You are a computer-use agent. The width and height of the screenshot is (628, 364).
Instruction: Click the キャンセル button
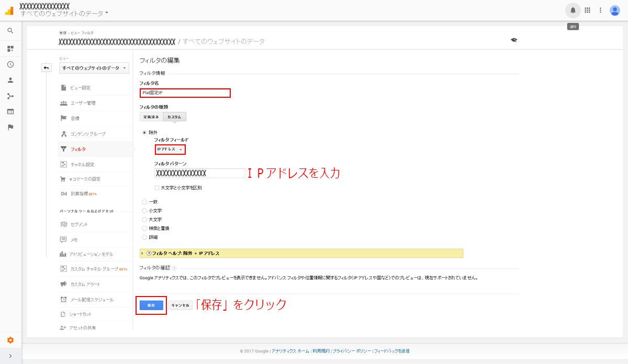pos(180,305)
